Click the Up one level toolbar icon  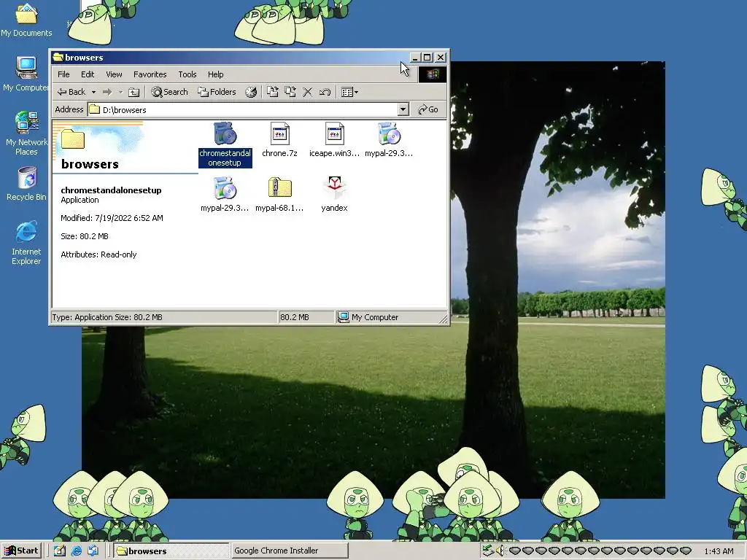coord(134,92)
